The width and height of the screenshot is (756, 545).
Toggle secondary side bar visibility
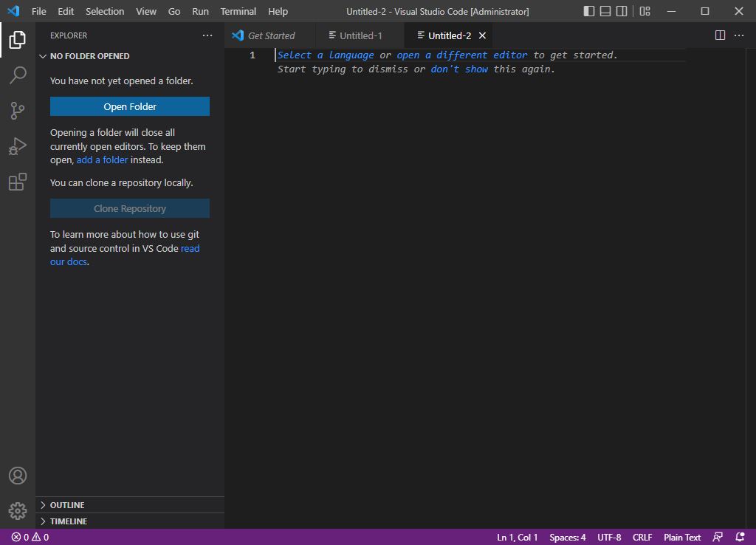(622, 11)
